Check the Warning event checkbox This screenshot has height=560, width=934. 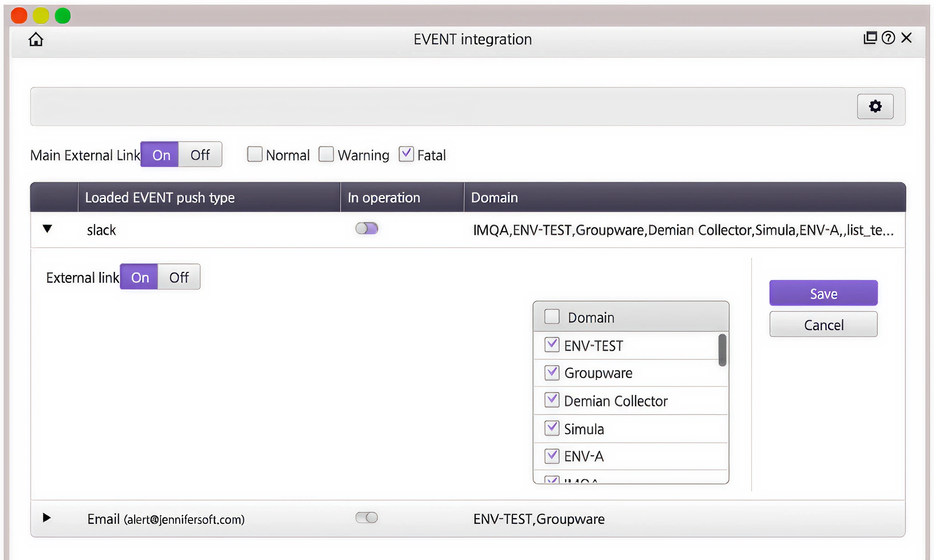pyautogui.click(x=326, y=154)
